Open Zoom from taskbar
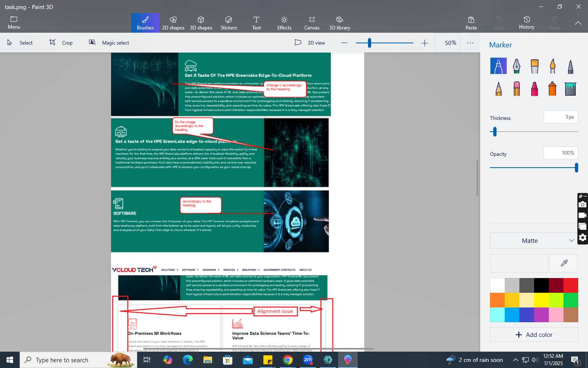 [x=308, y=360]
